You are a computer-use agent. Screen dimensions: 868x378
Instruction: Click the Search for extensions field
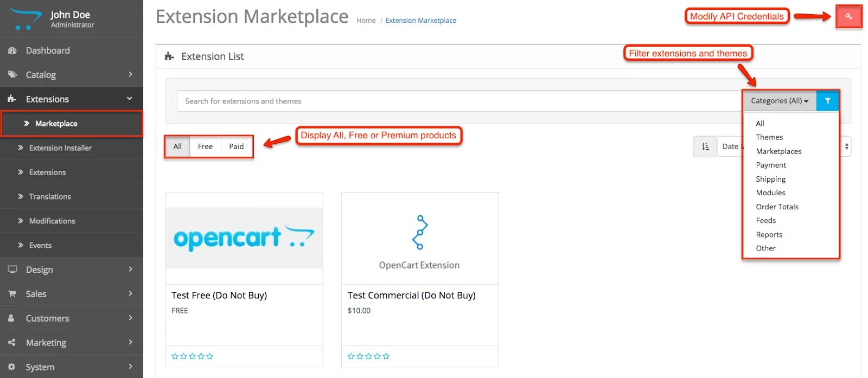[x=459, y=101]
